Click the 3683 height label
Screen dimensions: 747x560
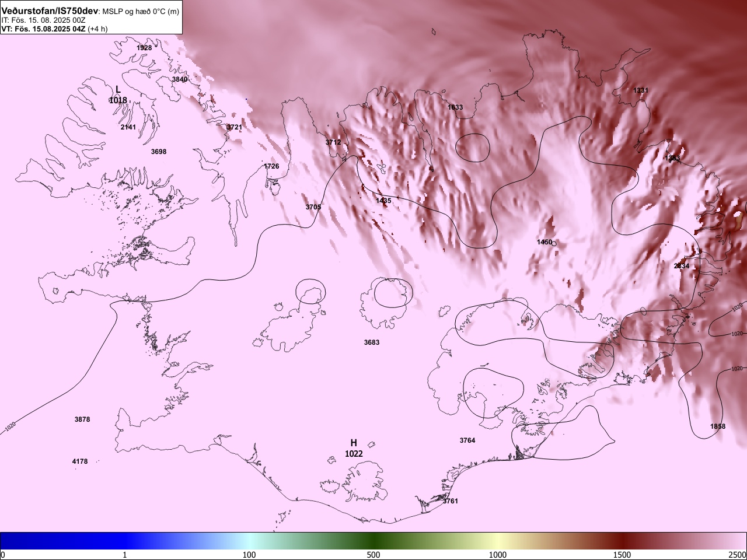pos(372,342)
